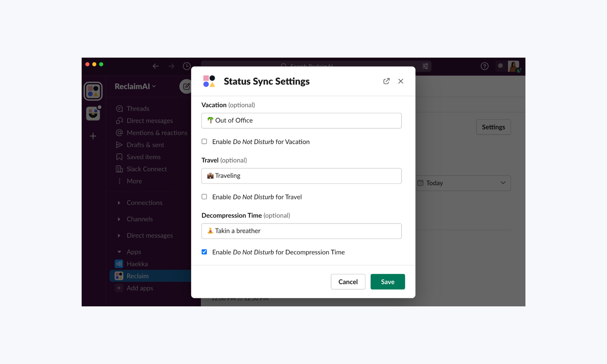Edit the Decompression Time status field
Screen dimensions: 607x364
click(x=301, y=231)
